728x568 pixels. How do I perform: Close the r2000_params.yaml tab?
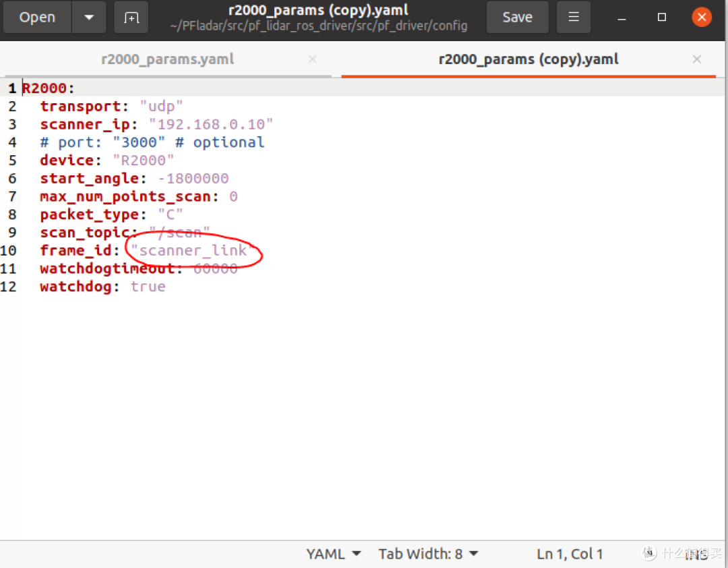(x=313, y=59)
